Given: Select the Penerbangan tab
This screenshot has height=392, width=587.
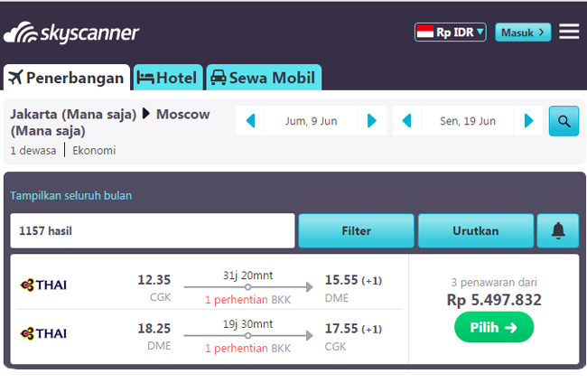Looking at the screenshot, I should coord(67,78).
